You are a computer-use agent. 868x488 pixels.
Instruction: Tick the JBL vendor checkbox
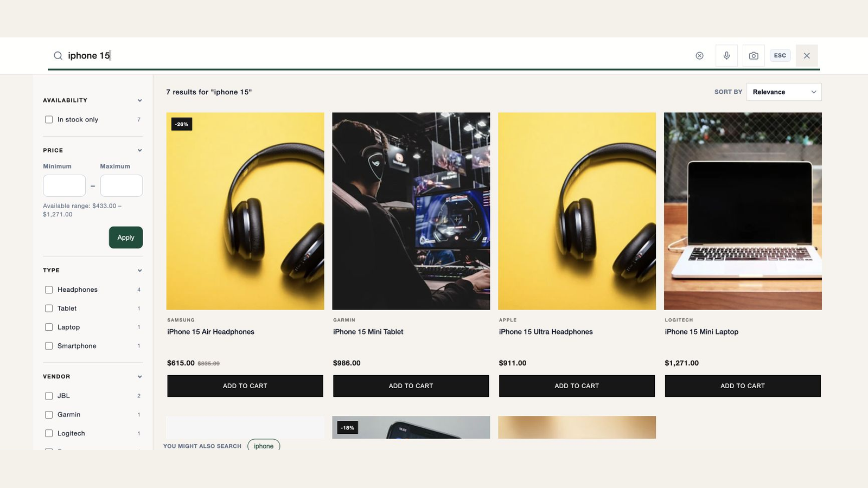click(x=49, y=396)
